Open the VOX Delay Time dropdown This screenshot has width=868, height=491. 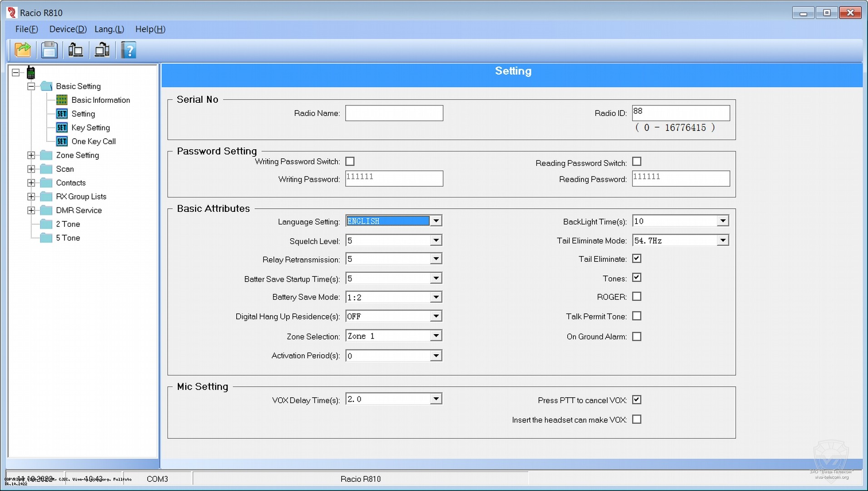click(436, 399)
